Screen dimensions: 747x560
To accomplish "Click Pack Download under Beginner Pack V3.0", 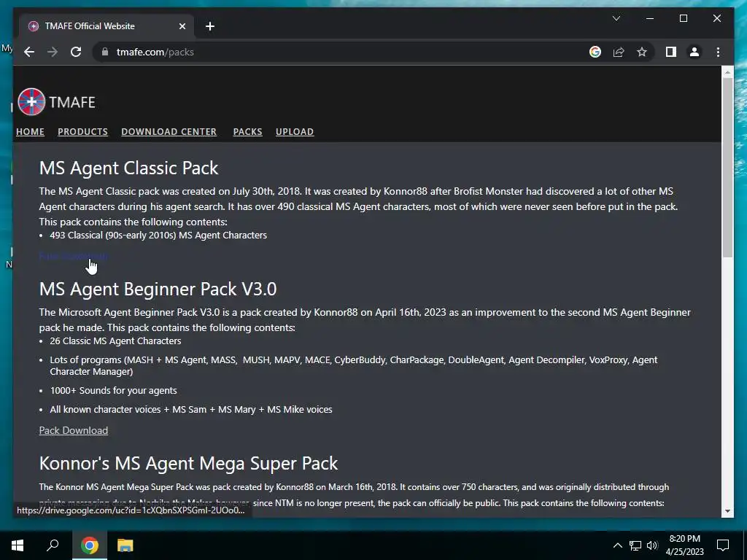I will click(74, 430).
